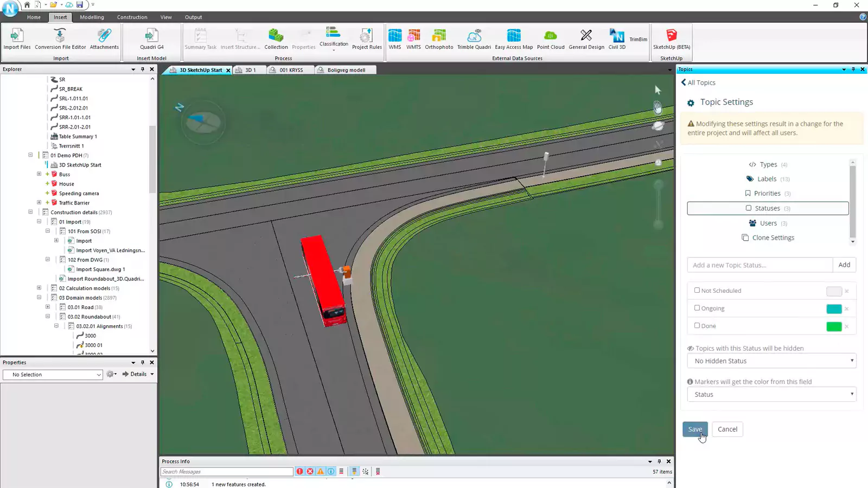Open the View ribbon tab

click(166, 17)
